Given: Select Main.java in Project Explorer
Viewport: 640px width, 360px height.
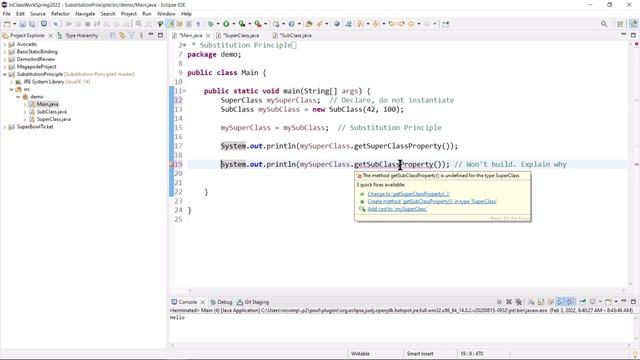Looking at the screenshot, I should 47,104.
